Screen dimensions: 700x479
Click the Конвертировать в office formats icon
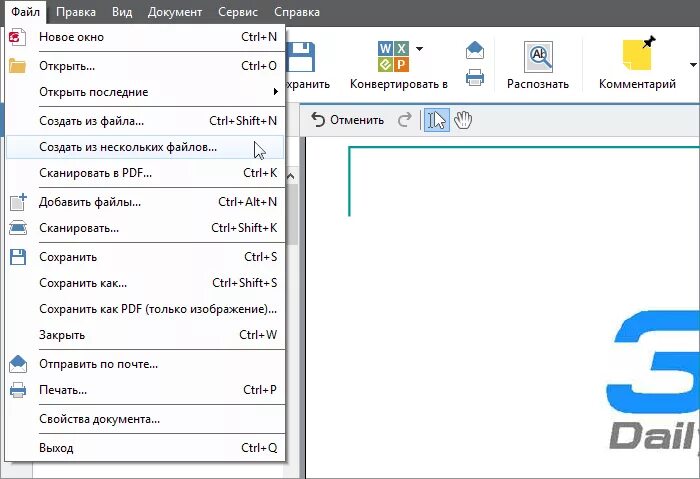click(393, 57)
